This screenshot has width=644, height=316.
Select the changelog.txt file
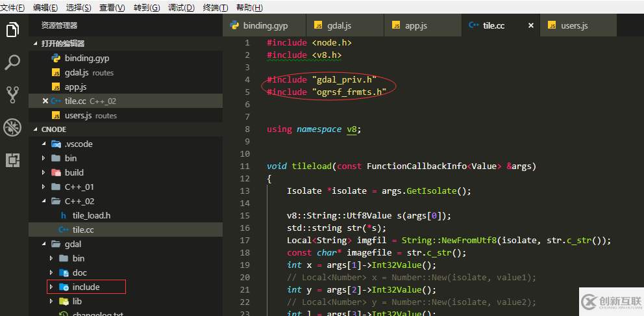coord(126,313)
